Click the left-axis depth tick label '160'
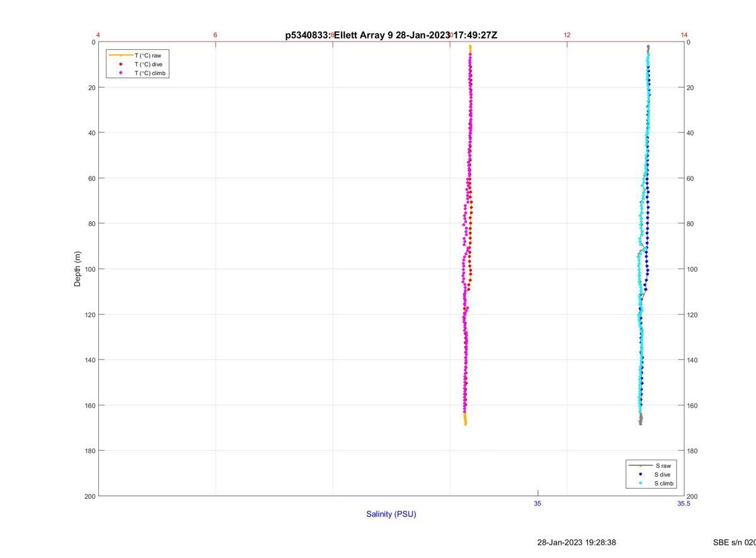This screenshot has width=756, height=558. click(x=90, y=405)
